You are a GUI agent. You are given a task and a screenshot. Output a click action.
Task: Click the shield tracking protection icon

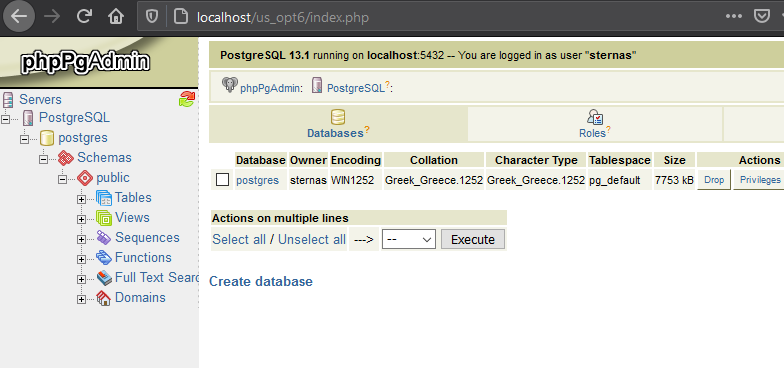pos(152,17)
